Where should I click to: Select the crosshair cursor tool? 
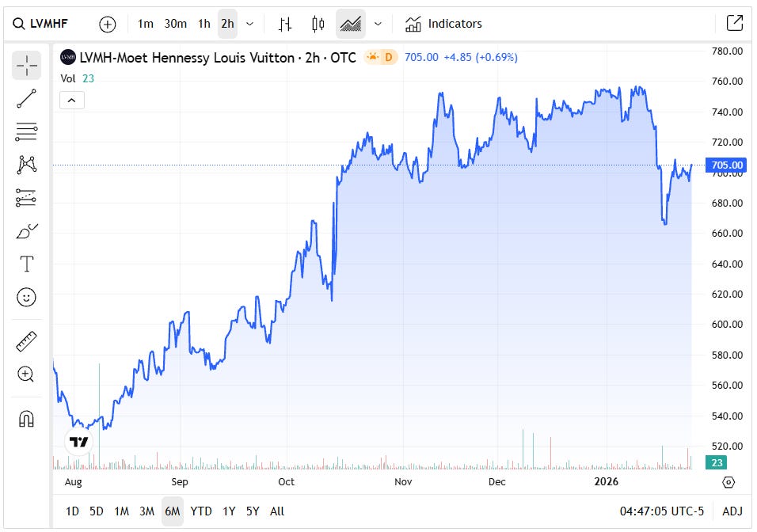click(x=27, y=65)
